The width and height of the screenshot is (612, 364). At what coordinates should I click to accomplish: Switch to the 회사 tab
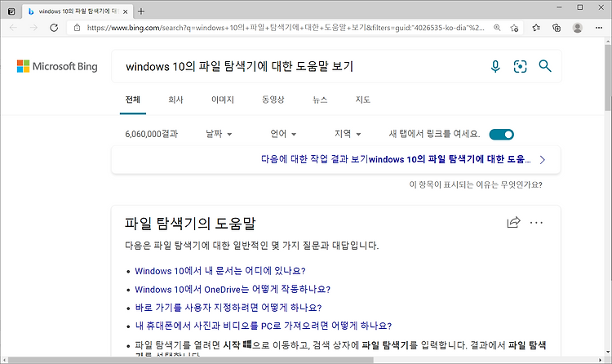[175, 100]
